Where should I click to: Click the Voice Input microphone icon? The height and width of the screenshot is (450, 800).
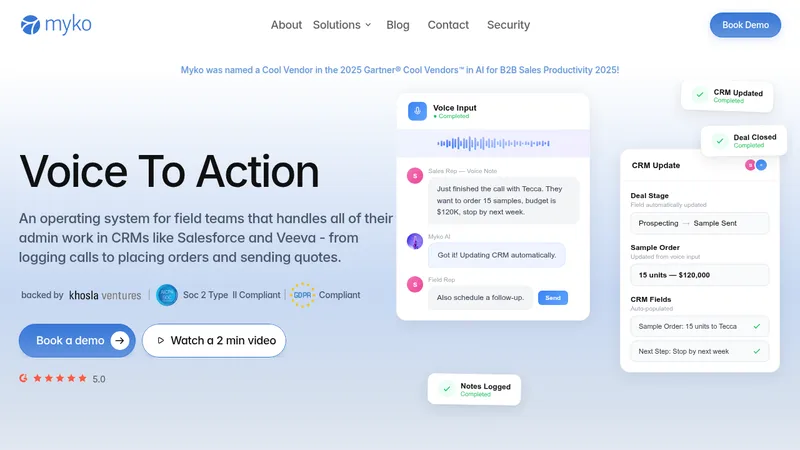[x=417, y=111]
